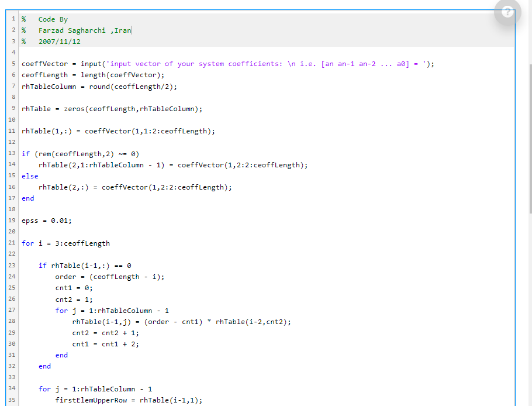The image size is (532, 406).
Task: Click 'rhTable(1,:) = coeffVector(1,1:2:ceoffLength);' line
Action: click(x=118, y=131)
